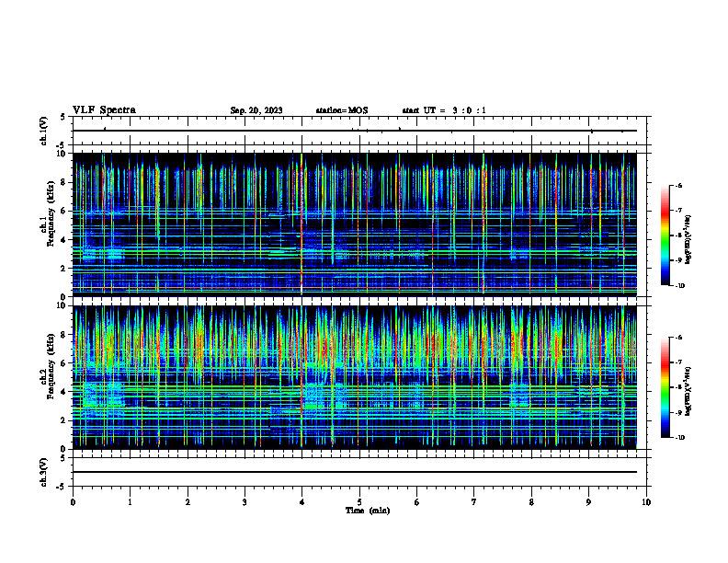Click the date text "Sep. 20, 2023"

pyautogui.click(x=256, y=110)
